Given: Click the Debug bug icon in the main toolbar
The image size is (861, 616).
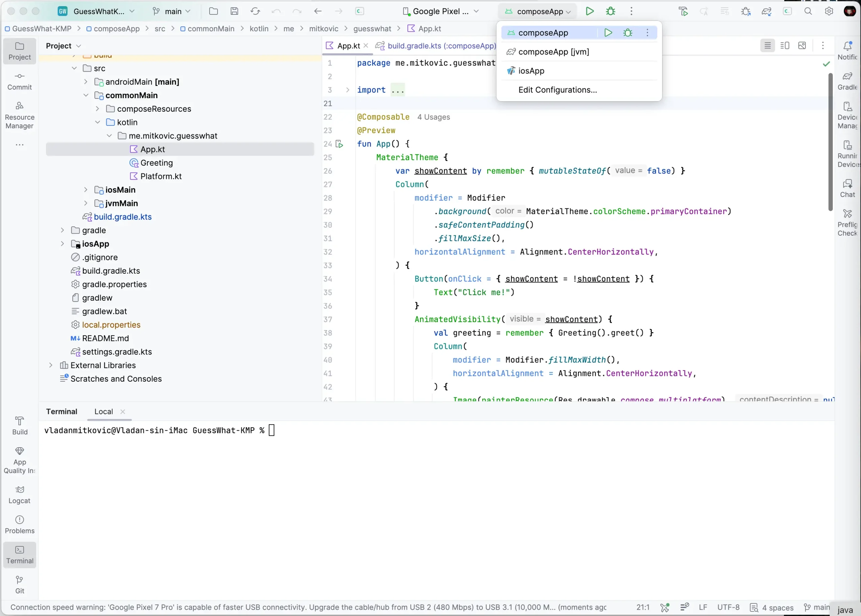Looking at the screenshot, I should (x=610, y=11).
